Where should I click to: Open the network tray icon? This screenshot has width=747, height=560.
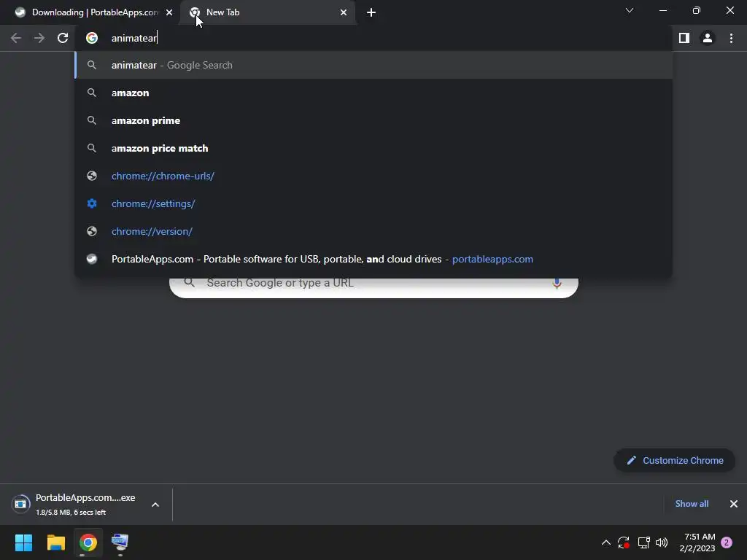[643, 542]
